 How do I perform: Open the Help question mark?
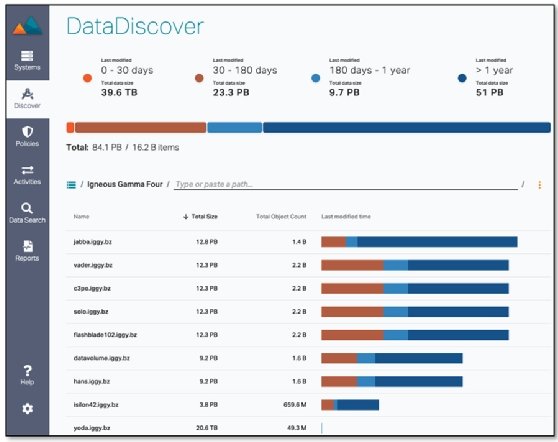pyautogui.click(x=27, y=370)
